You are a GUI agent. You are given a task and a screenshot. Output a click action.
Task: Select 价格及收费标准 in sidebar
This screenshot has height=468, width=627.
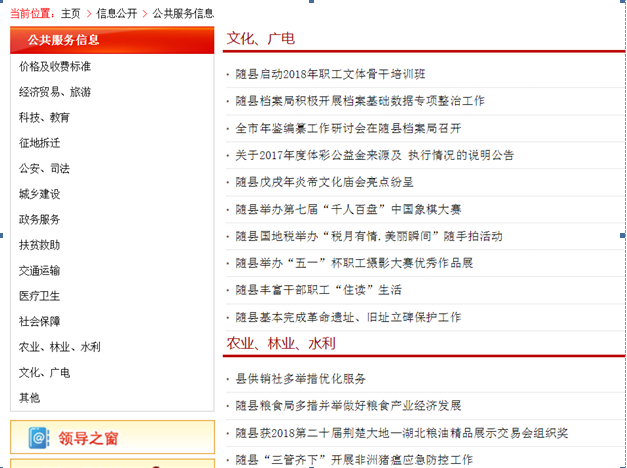pos(54,66)
